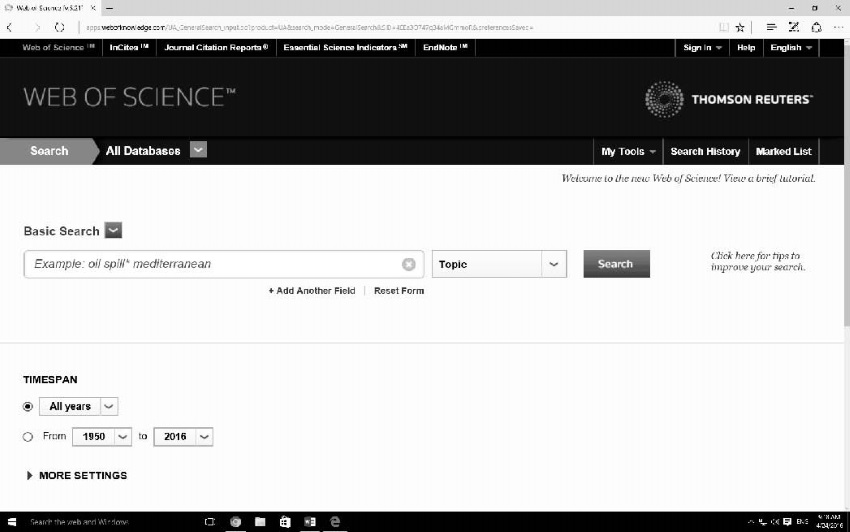Open Search History
The width and height of the screenshot is (850, 532).
coord(705,151)
